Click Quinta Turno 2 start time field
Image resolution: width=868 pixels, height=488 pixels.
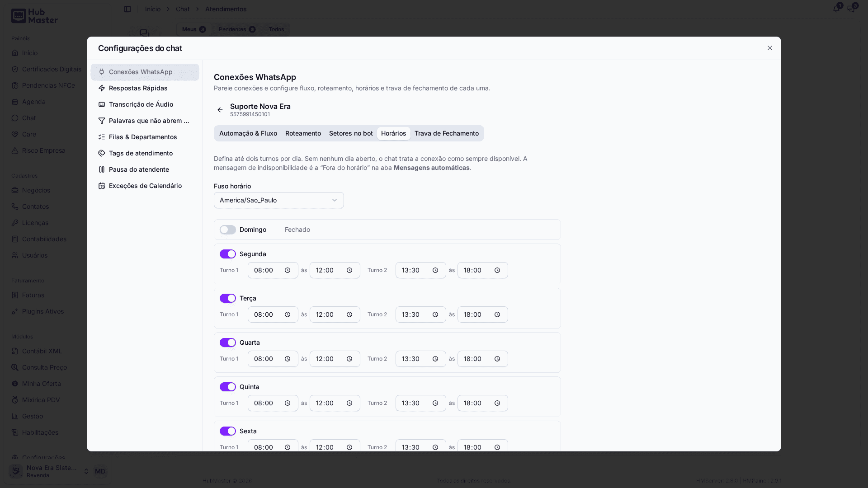(x=421, y=403)
